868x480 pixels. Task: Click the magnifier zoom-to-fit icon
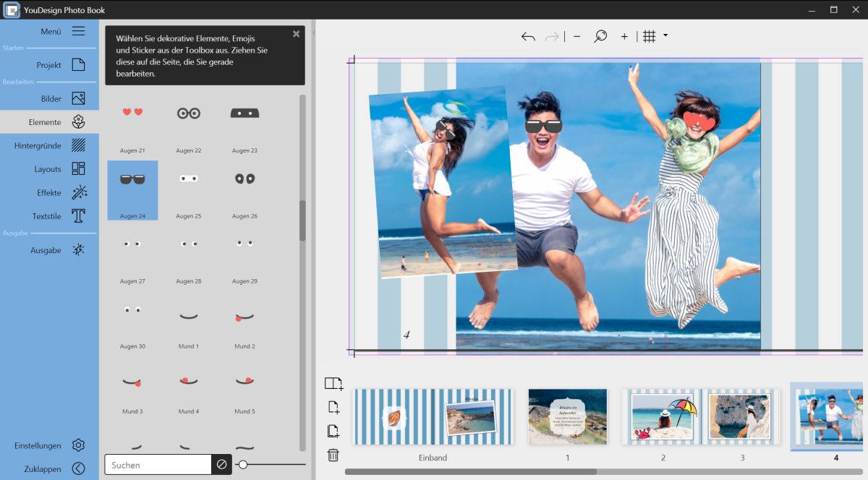pyautogui.click(x=600, y=37)
